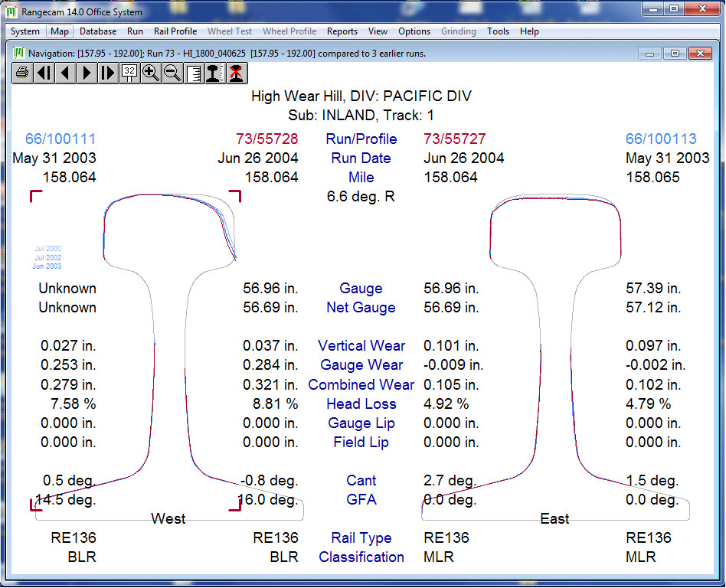Open the Tools menu
The image size is (726, 588).
point(498,31)
